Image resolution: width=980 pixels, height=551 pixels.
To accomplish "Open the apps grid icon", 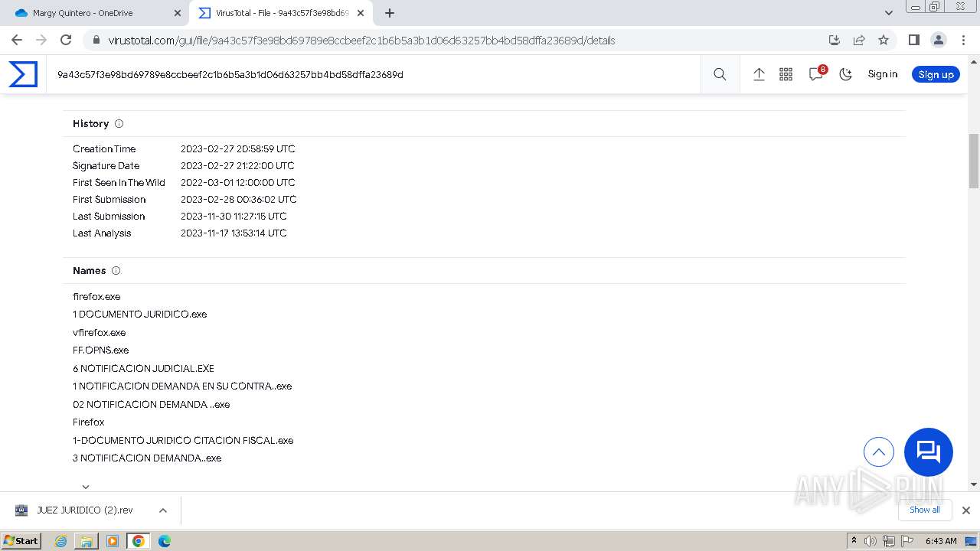I will (x=786, y=74).
